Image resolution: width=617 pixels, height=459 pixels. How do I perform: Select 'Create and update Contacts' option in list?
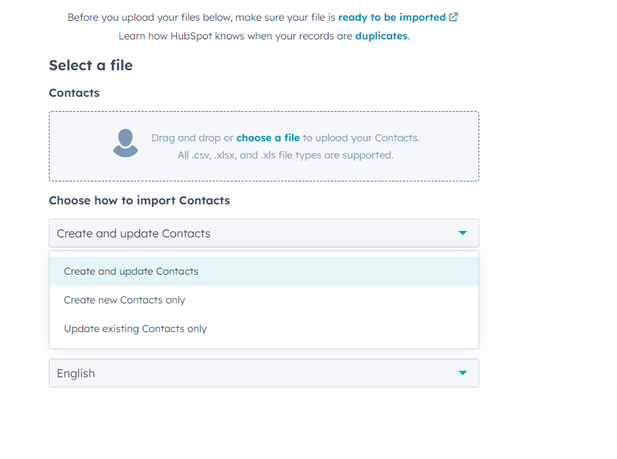tap(131, 271)
